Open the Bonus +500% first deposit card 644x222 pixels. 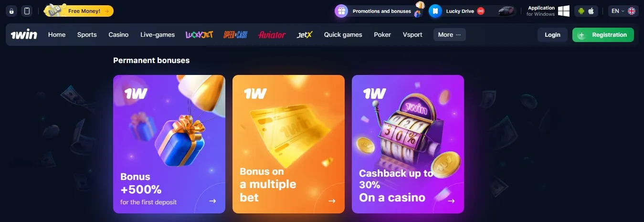click(x=169, y=144)
